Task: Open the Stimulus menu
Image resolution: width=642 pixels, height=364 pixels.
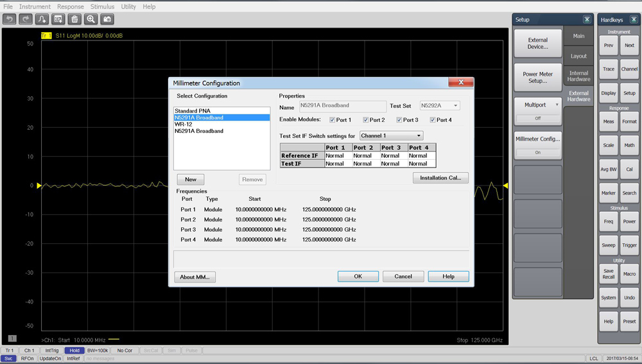Action: pyautogui.click(x=102, y=6)
